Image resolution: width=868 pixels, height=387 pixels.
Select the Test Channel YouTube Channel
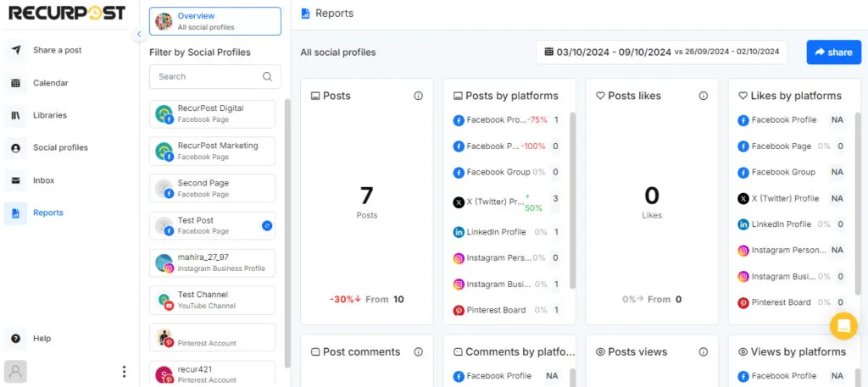click(x=212, y=301)
